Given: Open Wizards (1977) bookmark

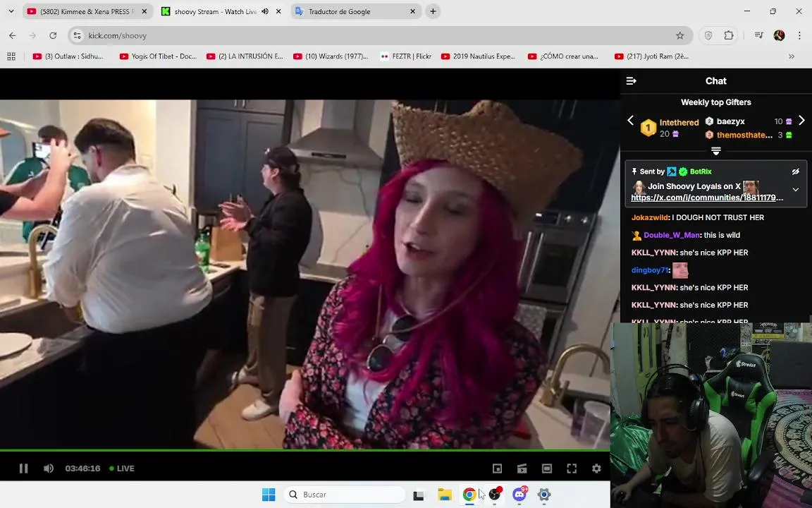Looking at the screenshot, I should click(331, 56).
